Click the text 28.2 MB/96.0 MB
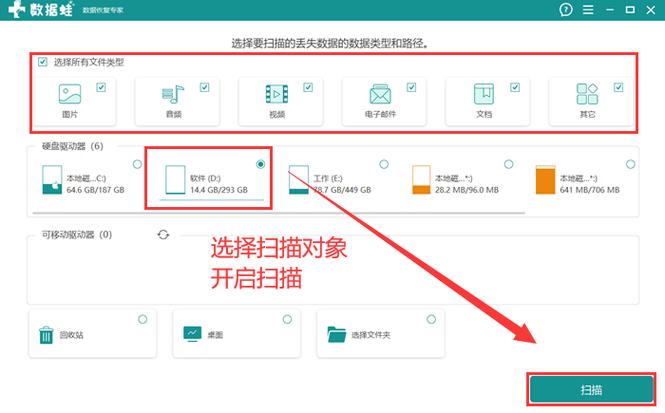665x413 pixels. click(x=467, y=190)
